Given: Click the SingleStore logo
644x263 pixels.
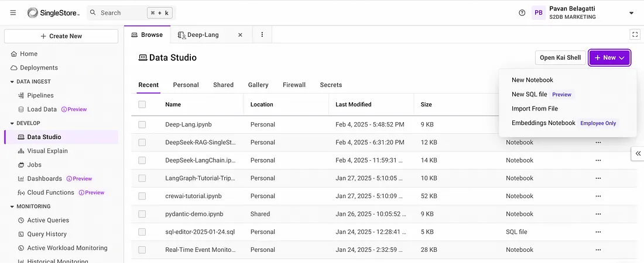Looking at the screenshot, I should (x=53, y=13).
